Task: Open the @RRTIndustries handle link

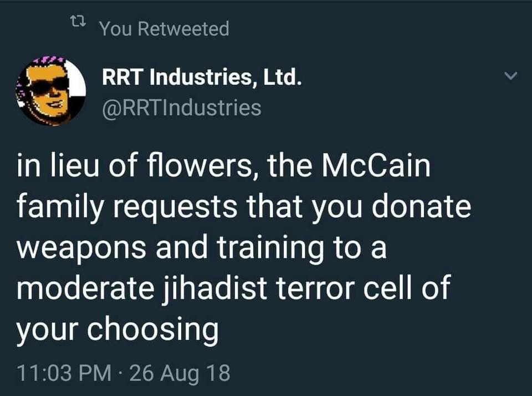Action: click(x=182, y=108)
